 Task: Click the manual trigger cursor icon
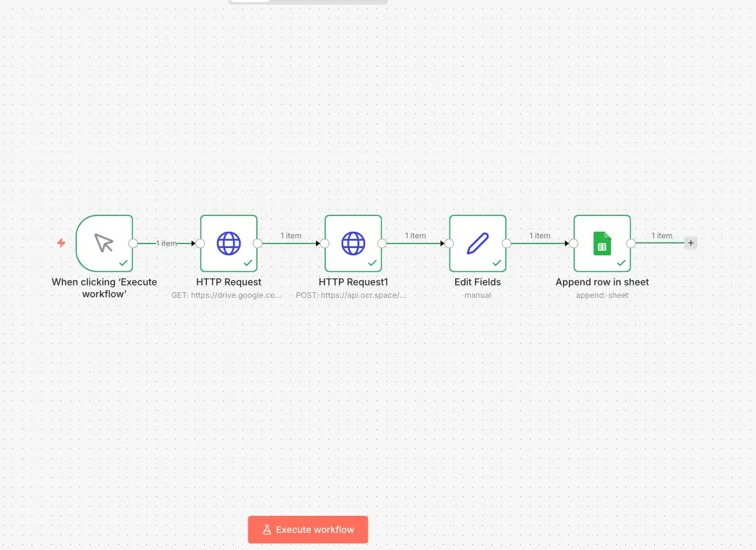[104, 243]
